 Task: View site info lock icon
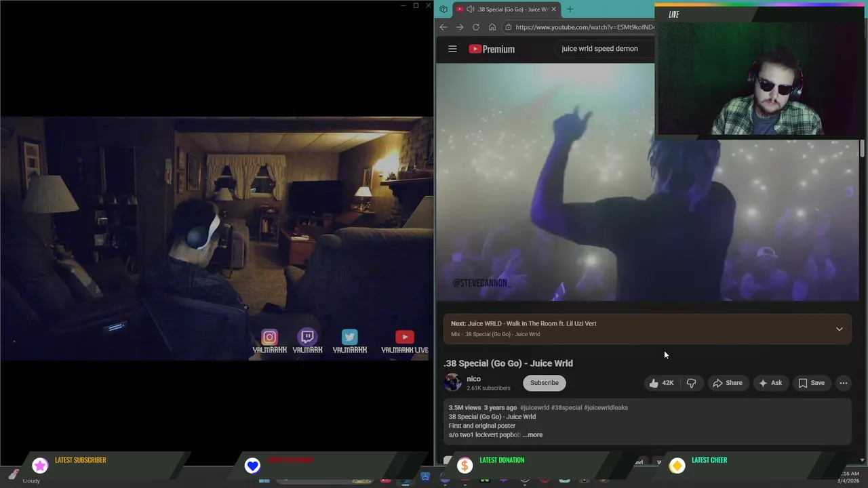(x=508, y=27)
